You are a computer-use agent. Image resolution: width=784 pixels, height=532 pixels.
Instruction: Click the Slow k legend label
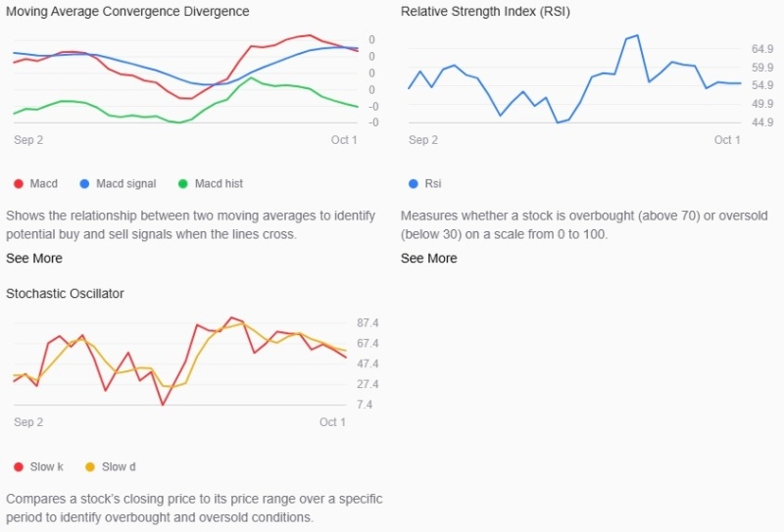tap(46, 467)
